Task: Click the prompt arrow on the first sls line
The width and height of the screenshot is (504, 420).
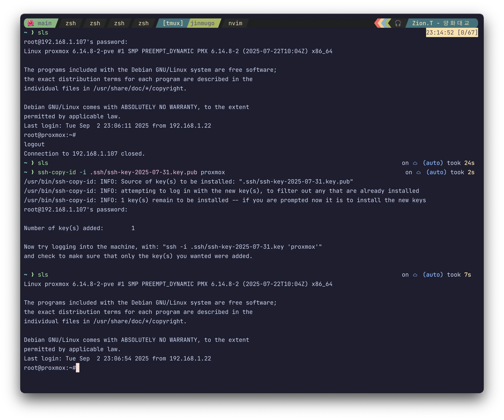Action: [x=33, y=33]
